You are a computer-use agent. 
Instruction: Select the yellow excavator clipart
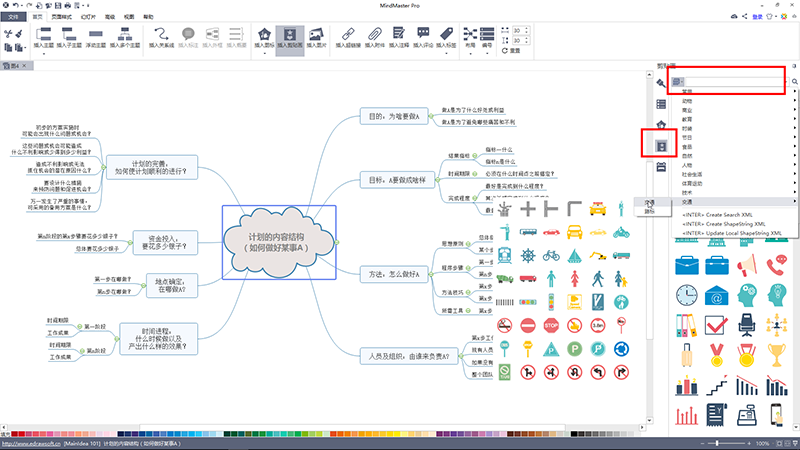(x=597, y=255)
